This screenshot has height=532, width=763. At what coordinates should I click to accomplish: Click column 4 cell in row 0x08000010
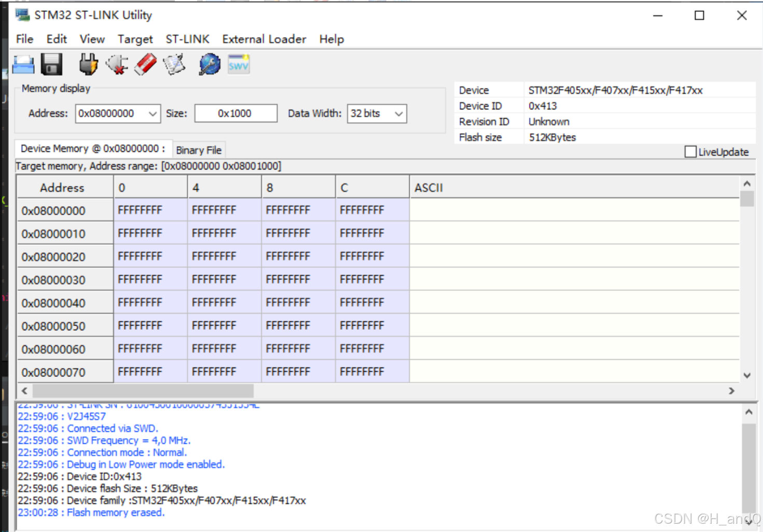tap(225, 234)
